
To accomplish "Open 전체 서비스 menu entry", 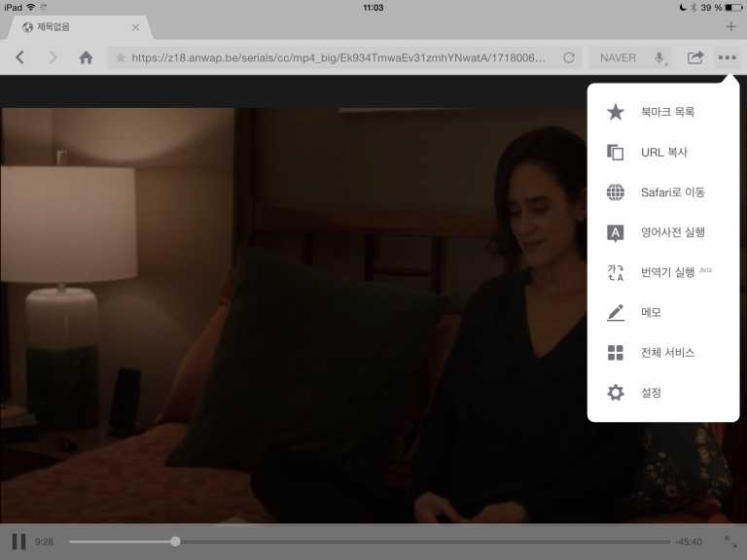I will point(663,352).
